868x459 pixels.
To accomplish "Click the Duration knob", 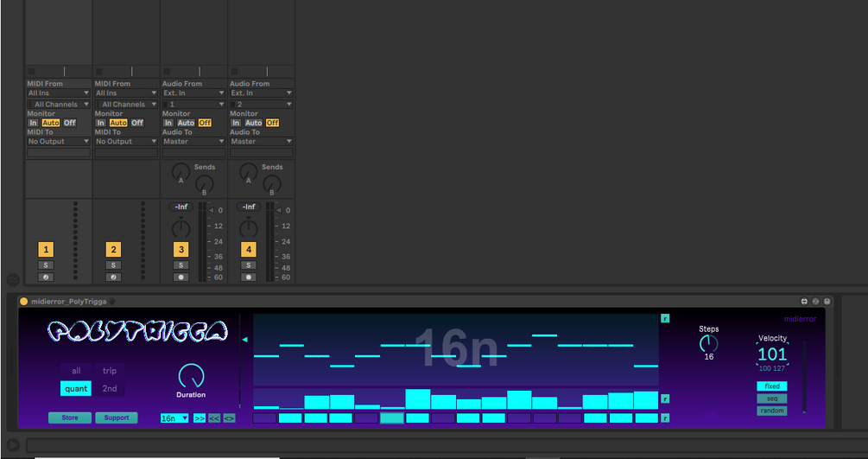I will pyautogui.click(x=191, y=376).
